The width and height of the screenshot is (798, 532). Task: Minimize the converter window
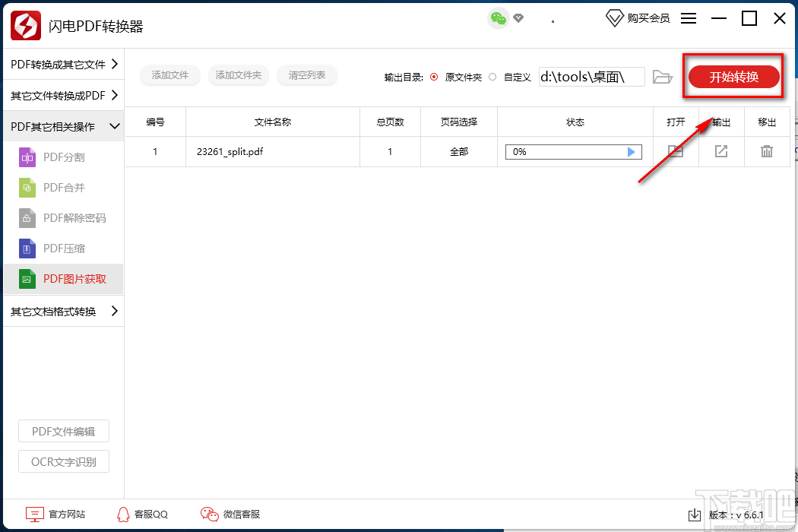[x=719, y=18]
